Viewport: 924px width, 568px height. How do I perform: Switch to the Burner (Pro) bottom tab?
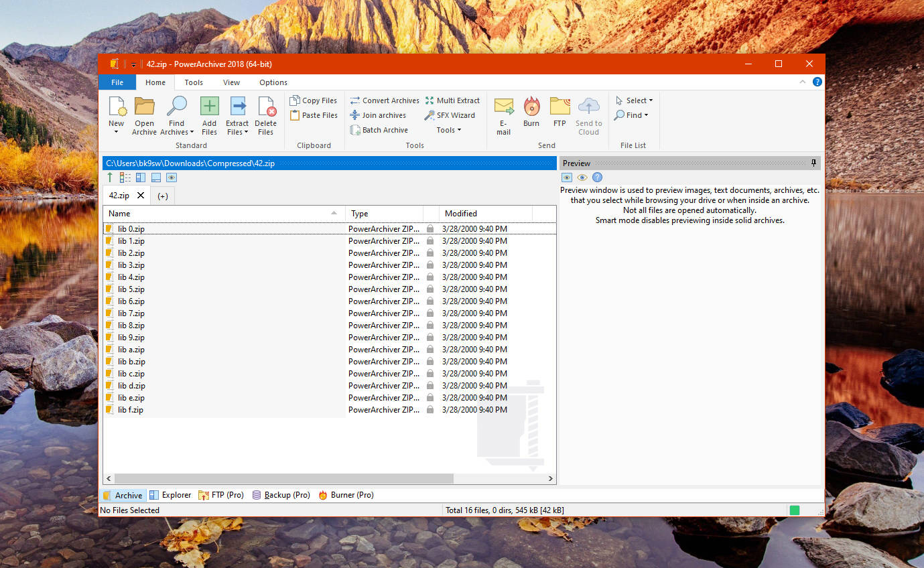pos(346,495)
